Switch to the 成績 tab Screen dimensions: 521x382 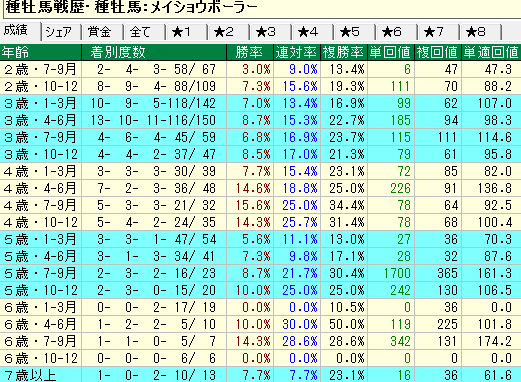point(20,31)
